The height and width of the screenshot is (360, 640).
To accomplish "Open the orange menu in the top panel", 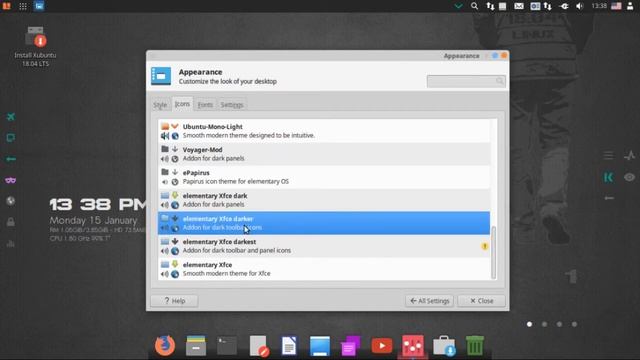I will tap(7, 6).
